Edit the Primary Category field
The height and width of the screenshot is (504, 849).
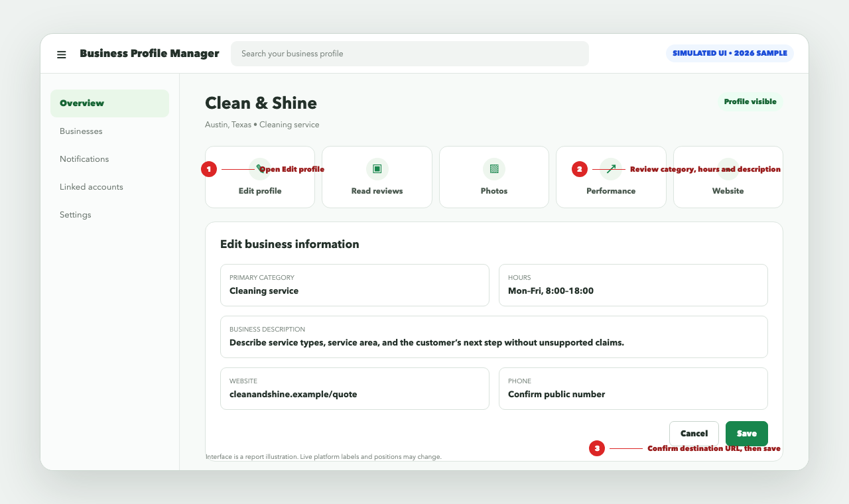coord(355,285)
